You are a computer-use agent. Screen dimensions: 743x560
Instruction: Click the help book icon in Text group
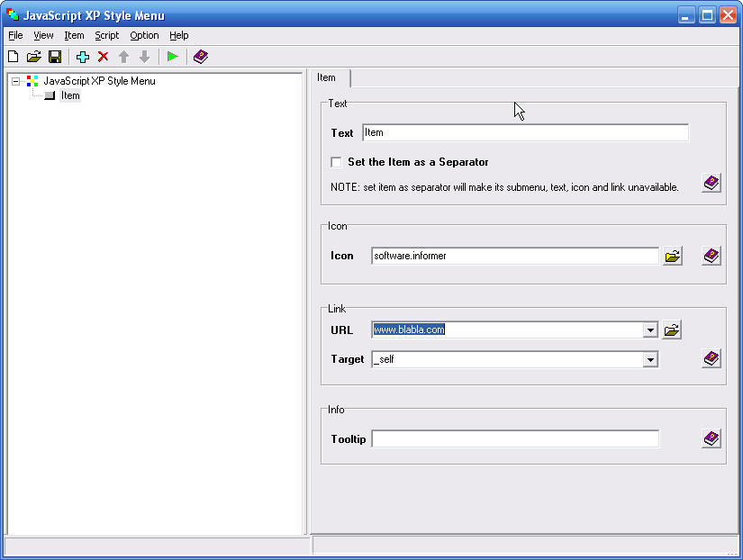pos(711,183)
